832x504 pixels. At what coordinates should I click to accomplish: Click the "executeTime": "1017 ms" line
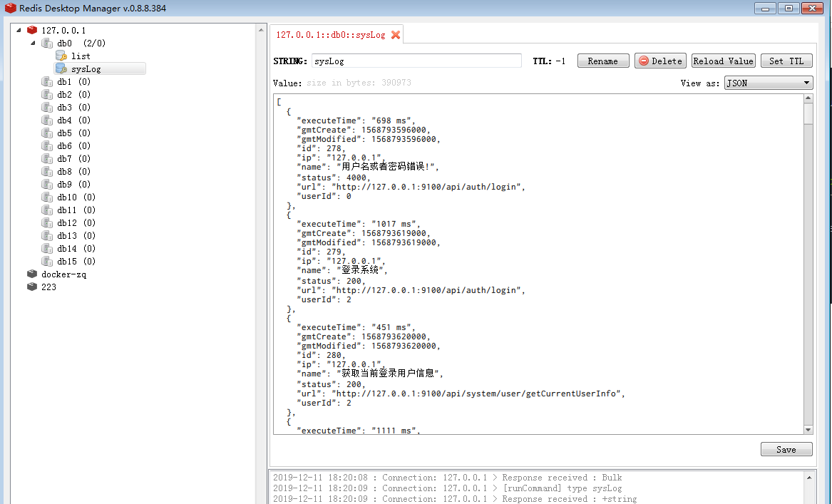click(x=359, y=224)
